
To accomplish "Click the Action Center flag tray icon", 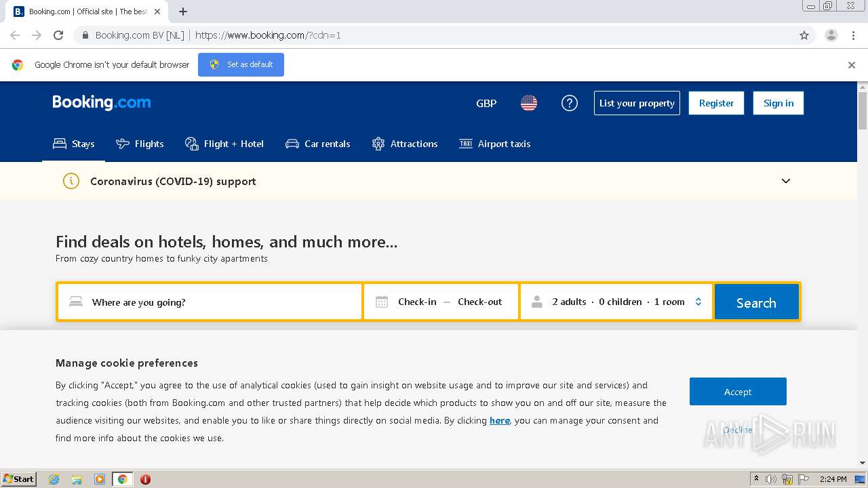I will pos(804,479).
